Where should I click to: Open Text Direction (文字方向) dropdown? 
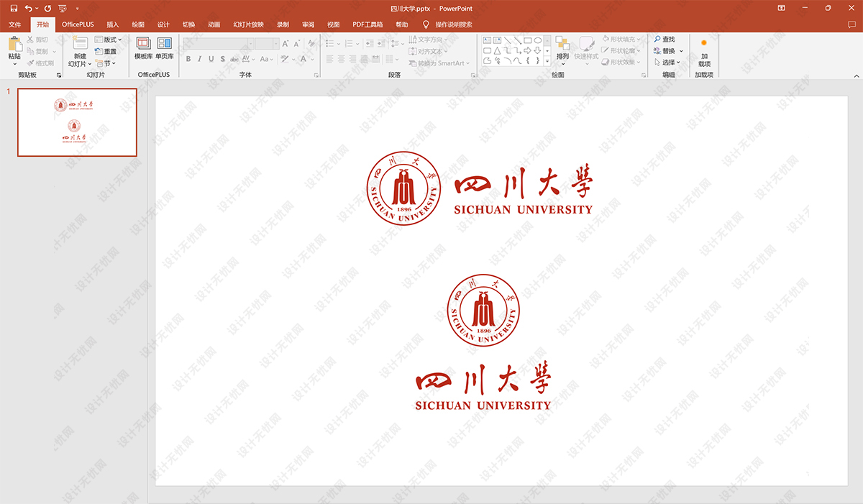[x=429, y=40]
